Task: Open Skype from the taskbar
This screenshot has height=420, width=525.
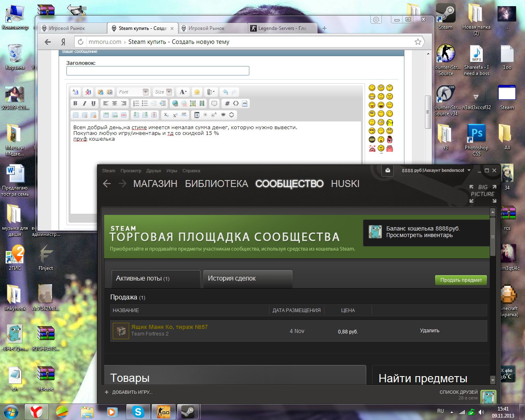Action: [x=138, y=412]
